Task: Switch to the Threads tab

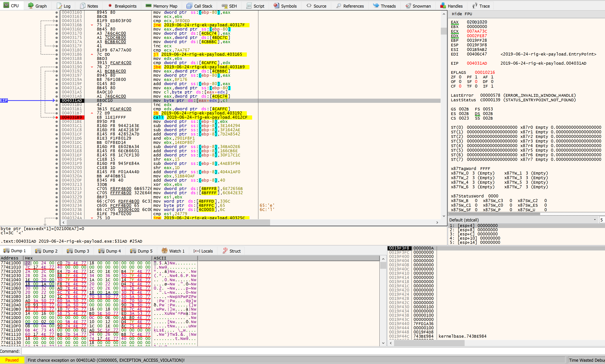Action: click(384, 6)
